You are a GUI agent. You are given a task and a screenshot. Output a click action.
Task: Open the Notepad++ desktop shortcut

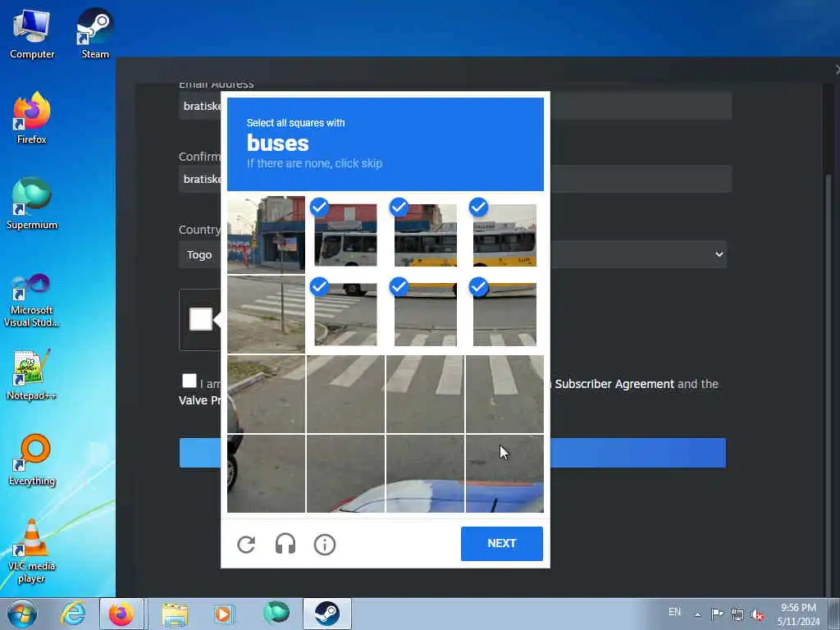(32, 374)
